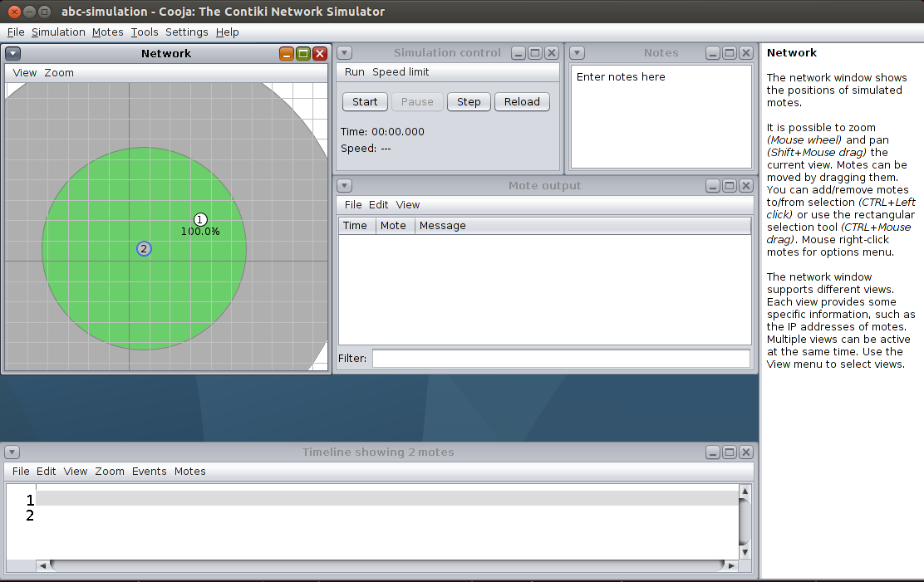The width and height of the screenshot is (924, 582).
Task: Open the Events menu in Timeline window
Action: coord(149,472)
